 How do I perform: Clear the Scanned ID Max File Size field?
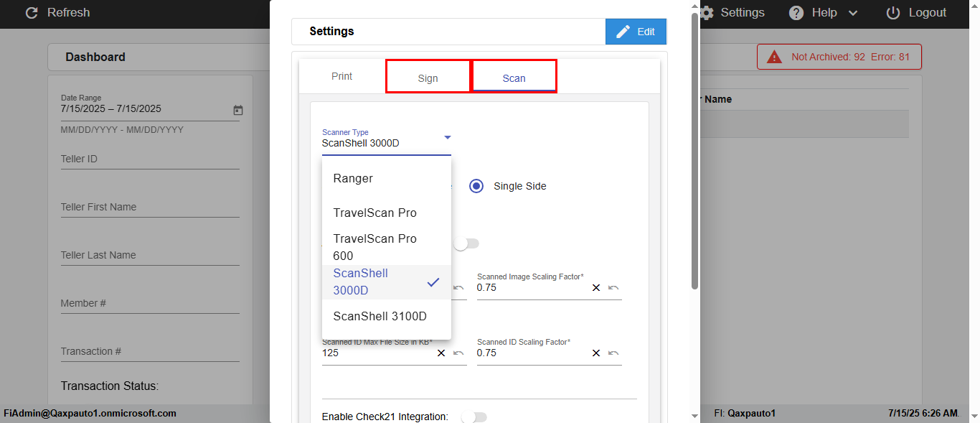pos(441,353)
